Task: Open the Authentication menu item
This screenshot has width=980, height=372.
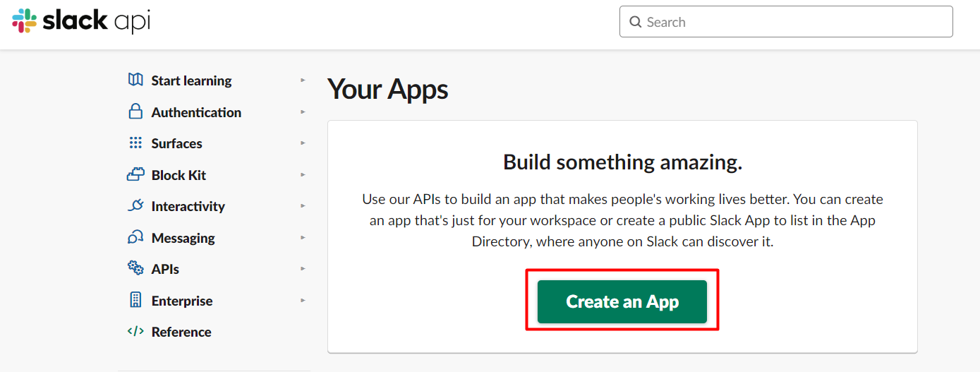Action: [x=196, y=112]
